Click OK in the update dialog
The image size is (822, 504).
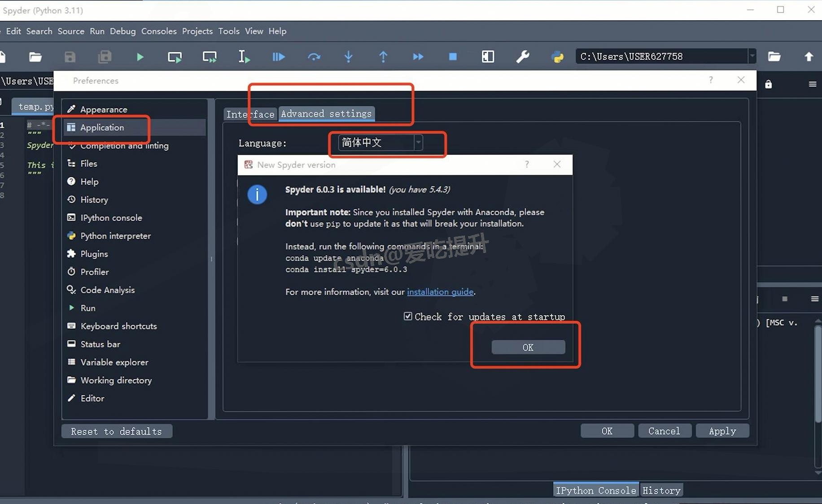point(528,347)
